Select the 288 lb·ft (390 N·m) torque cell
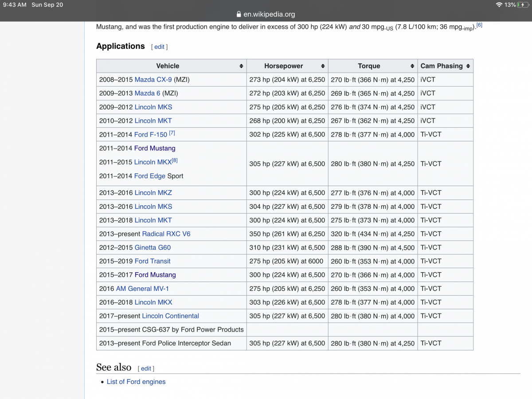Viewport: 532px width, 399px height. [373, 248]
